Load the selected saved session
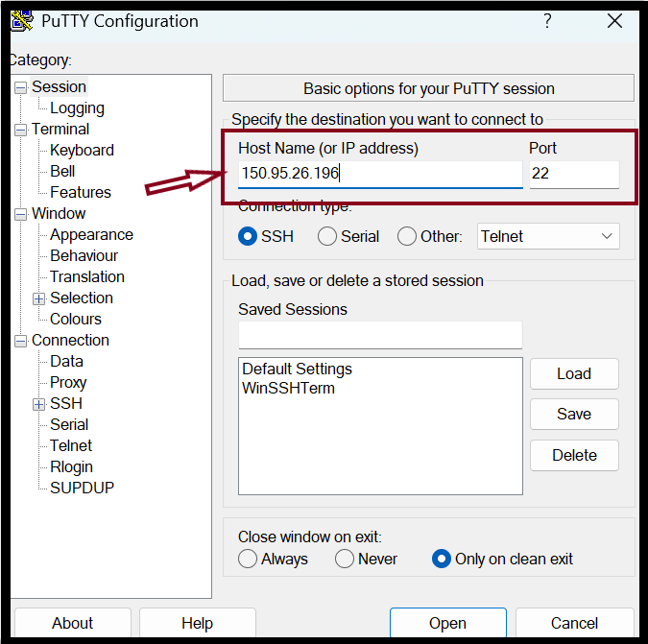This screenshot has width=648, height=644. [x=574, y=373]
